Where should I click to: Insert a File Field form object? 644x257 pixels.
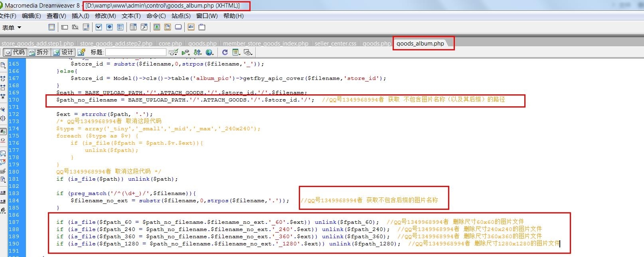tap(168, 27)
